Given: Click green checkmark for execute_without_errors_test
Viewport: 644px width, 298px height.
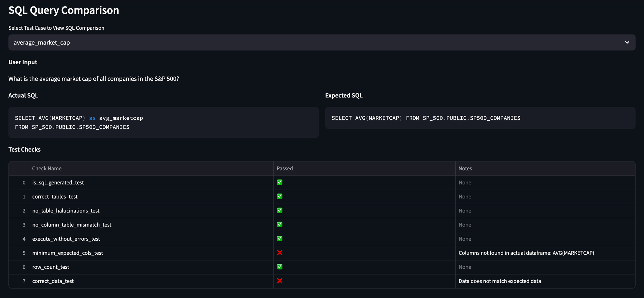Looking at the screenshot, I should (x=279, y=239).
